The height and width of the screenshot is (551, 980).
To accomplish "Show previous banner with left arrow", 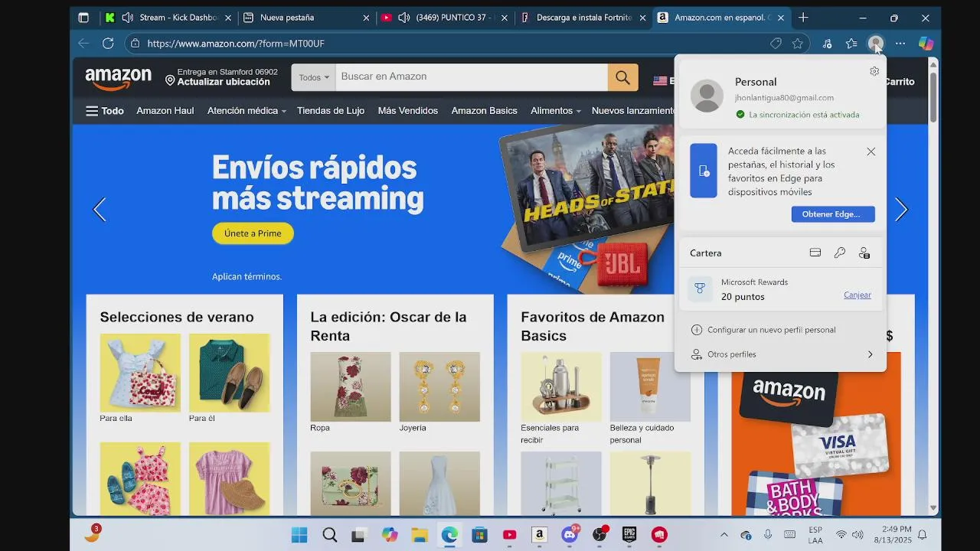I will click(100, 209).
